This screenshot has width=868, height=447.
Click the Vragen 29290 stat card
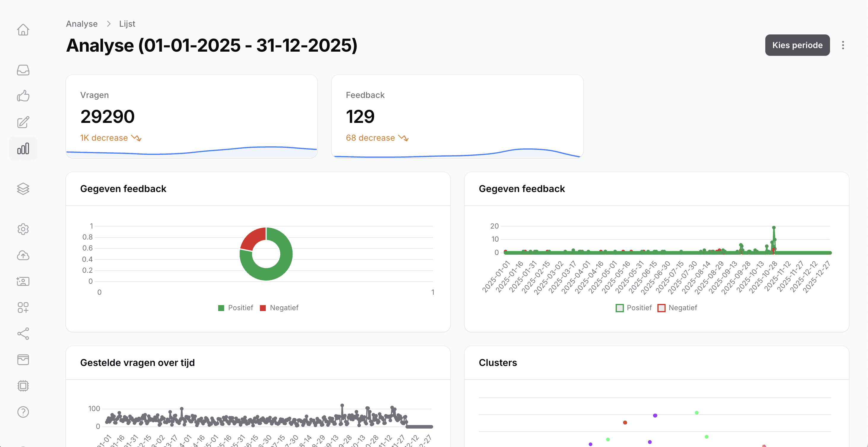pos(191,116)
